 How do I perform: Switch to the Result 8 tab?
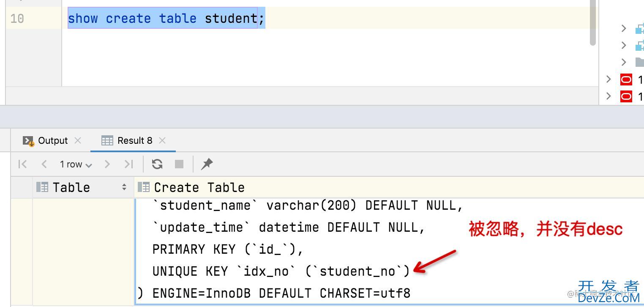(133, 140)
